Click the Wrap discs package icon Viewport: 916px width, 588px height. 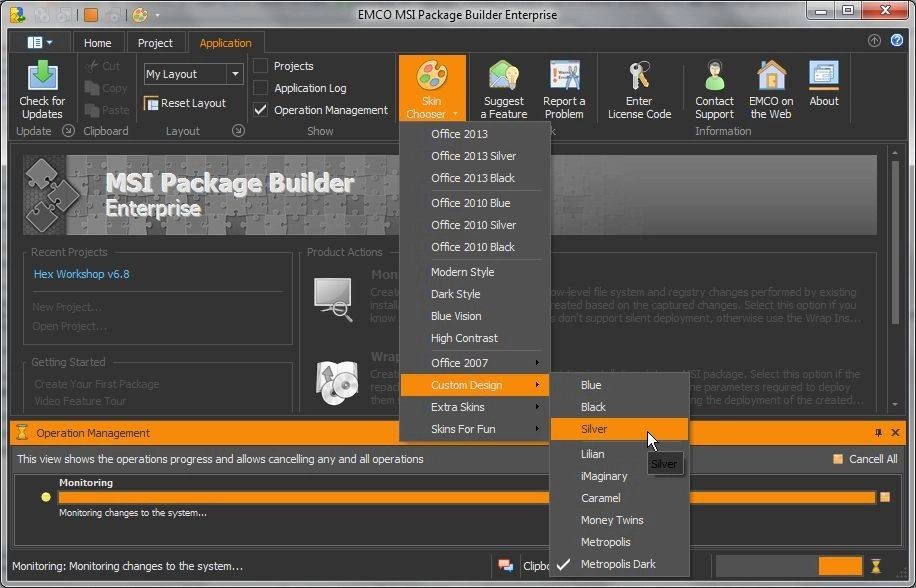(336, 382)
